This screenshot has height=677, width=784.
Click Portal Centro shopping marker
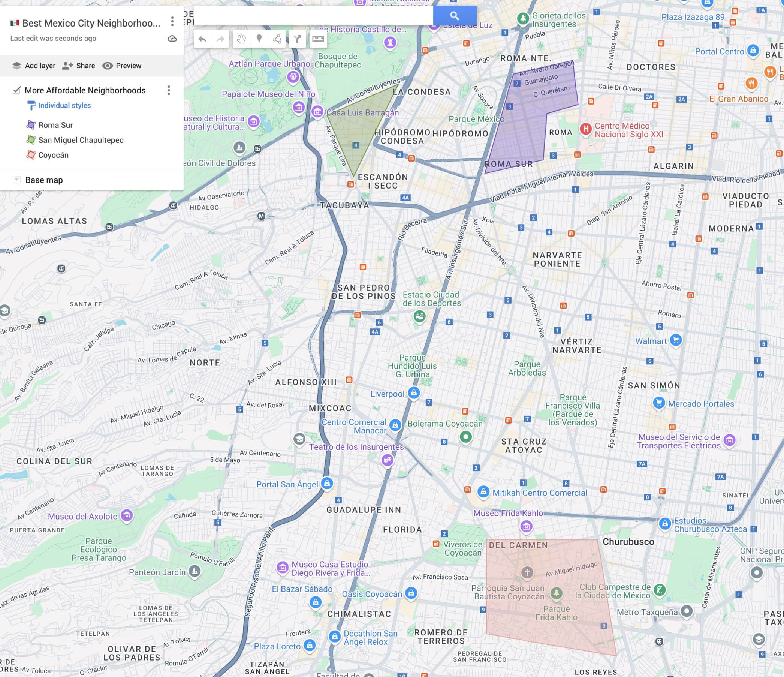[753, 50]
